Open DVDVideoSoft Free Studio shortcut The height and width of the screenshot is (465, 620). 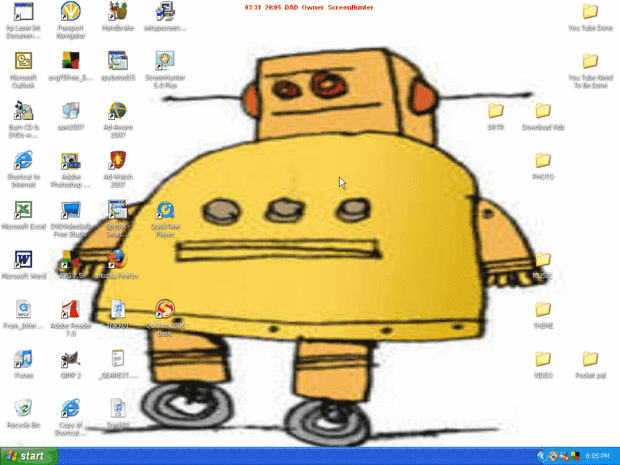tap(70, 210)
